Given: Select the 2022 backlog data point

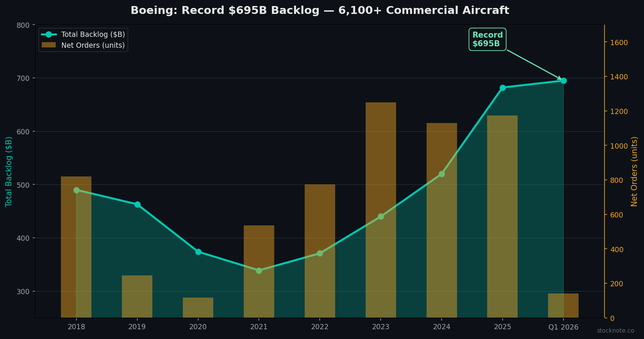Looking at the screenshot, I should click(320, 254).
